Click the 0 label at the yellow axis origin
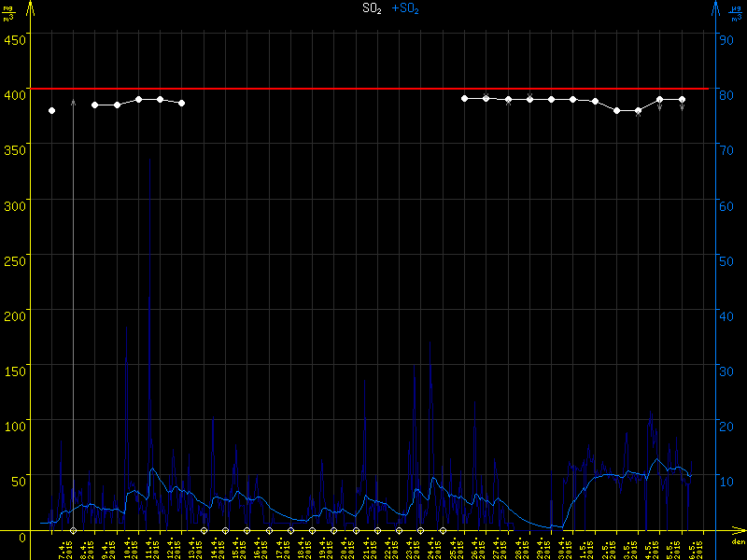The image size is (747, 560). coord(22,537)
